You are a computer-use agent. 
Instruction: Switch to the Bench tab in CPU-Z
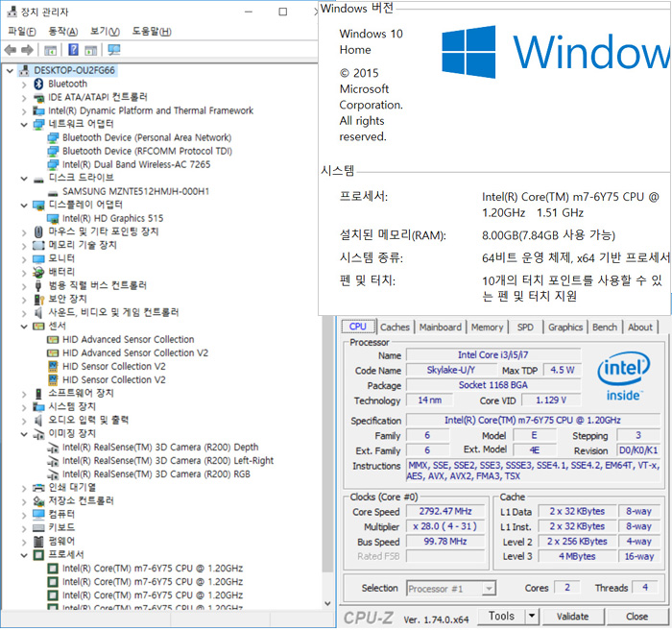pyautogui.click(x=605, y=328)
